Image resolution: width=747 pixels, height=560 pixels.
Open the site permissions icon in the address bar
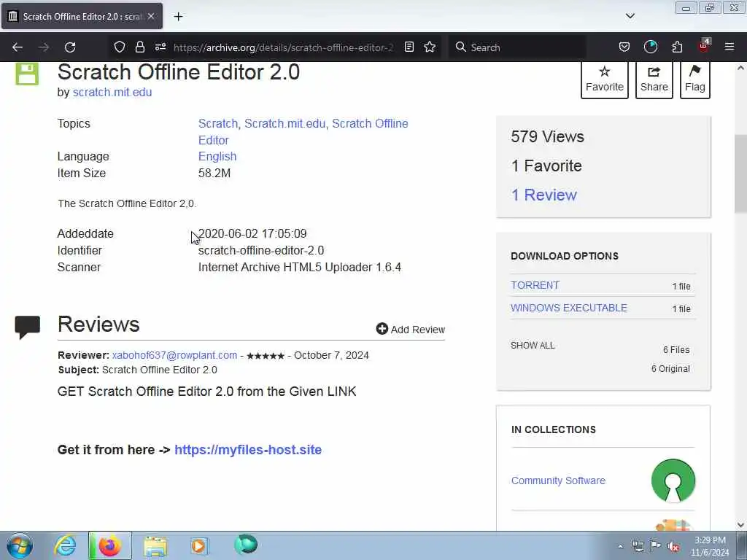160,47
